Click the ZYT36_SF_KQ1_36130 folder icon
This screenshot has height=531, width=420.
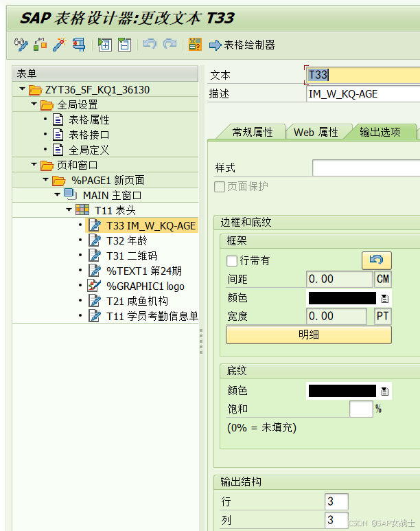[x=35, y=90]
